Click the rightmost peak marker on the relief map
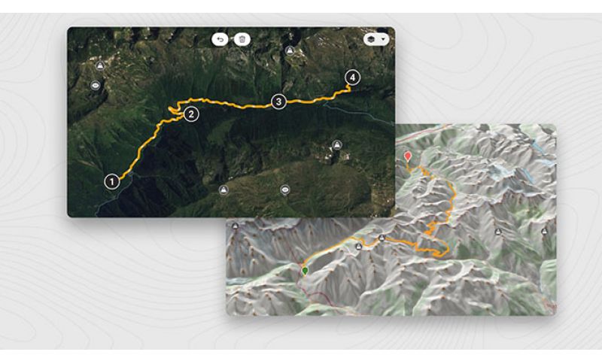Viewport: 602px width, 364px height. 544,232
